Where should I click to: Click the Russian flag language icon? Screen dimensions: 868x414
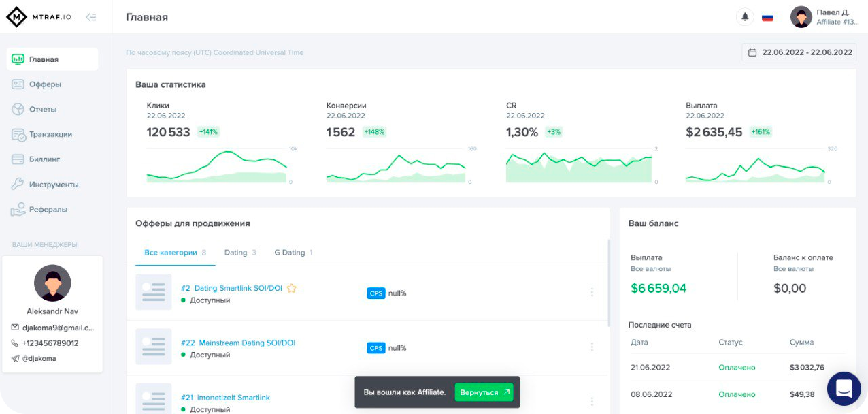point(767,17)
